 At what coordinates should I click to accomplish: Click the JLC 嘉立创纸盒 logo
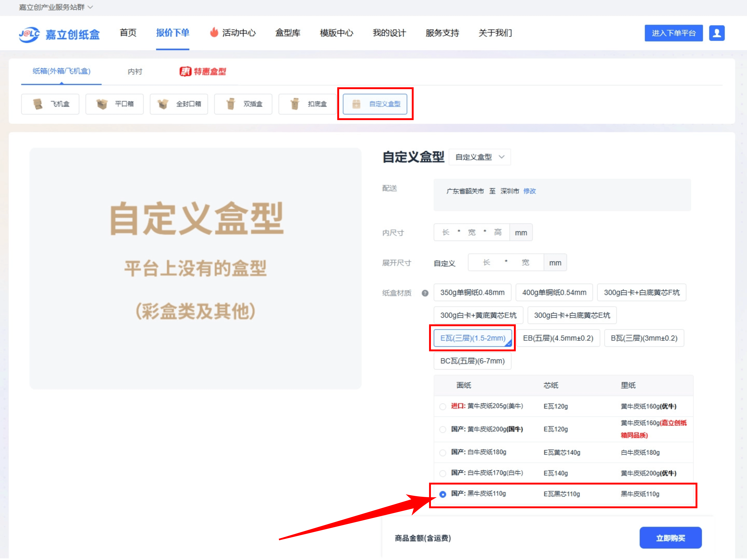[x=59, y=34]
